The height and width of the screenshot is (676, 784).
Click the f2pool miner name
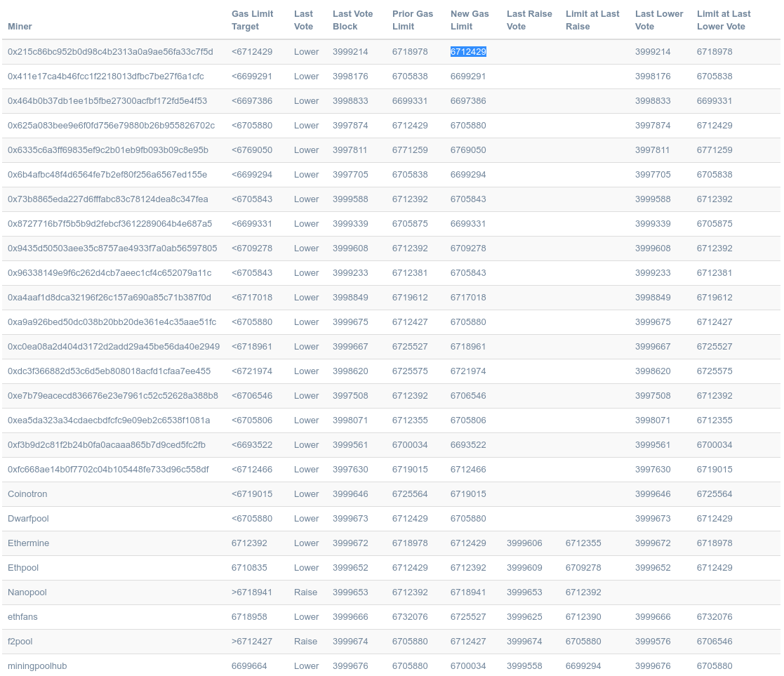[20, 640]
